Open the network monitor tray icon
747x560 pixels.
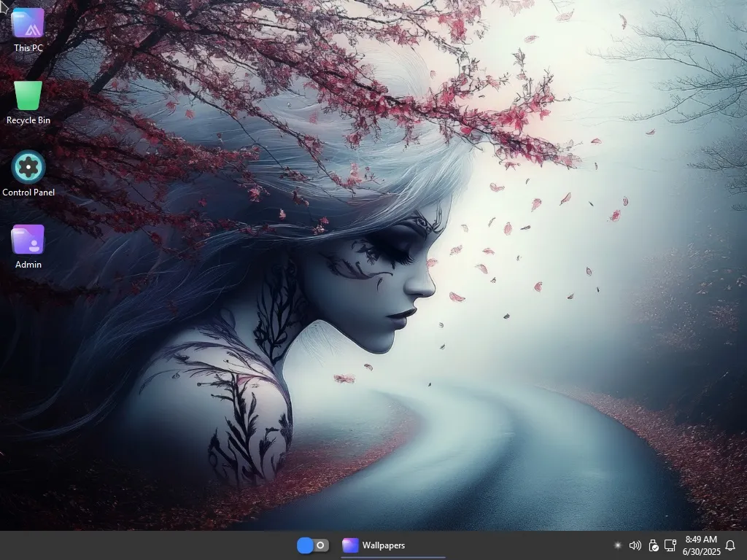670,545
